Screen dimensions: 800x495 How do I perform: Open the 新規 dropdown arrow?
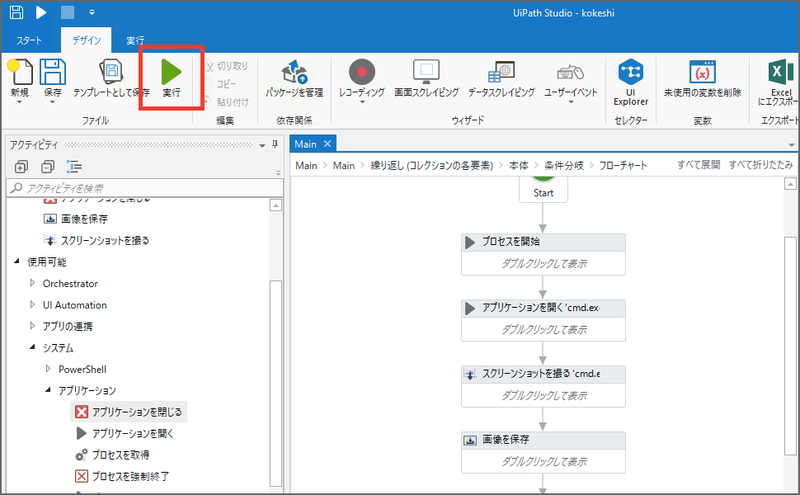pos(20,102)
